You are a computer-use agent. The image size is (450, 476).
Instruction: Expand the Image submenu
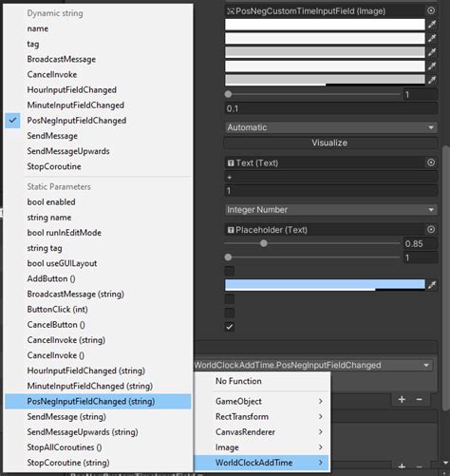point(262,447)
